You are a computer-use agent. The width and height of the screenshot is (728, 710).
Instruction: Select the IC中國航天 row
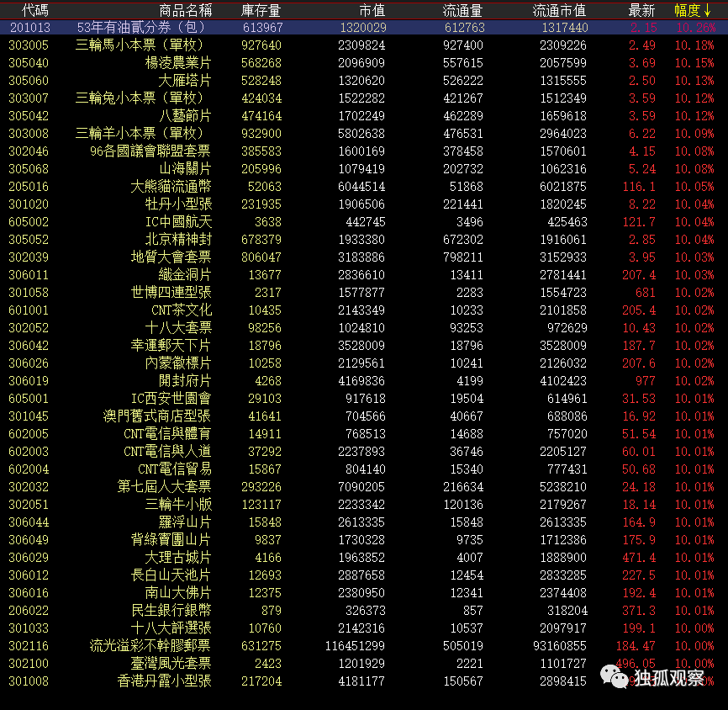pyautogui.click(x=364, y=221)
